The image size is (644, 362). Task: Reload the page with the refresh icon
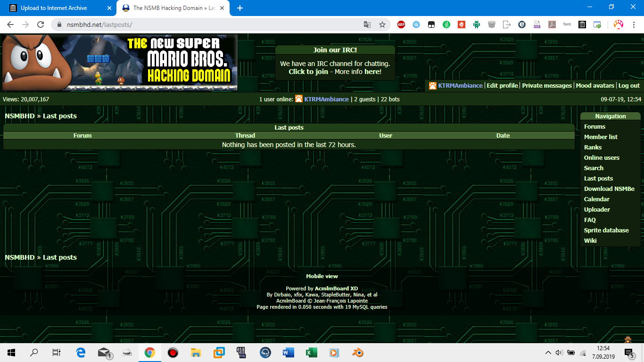click(41, 25)
